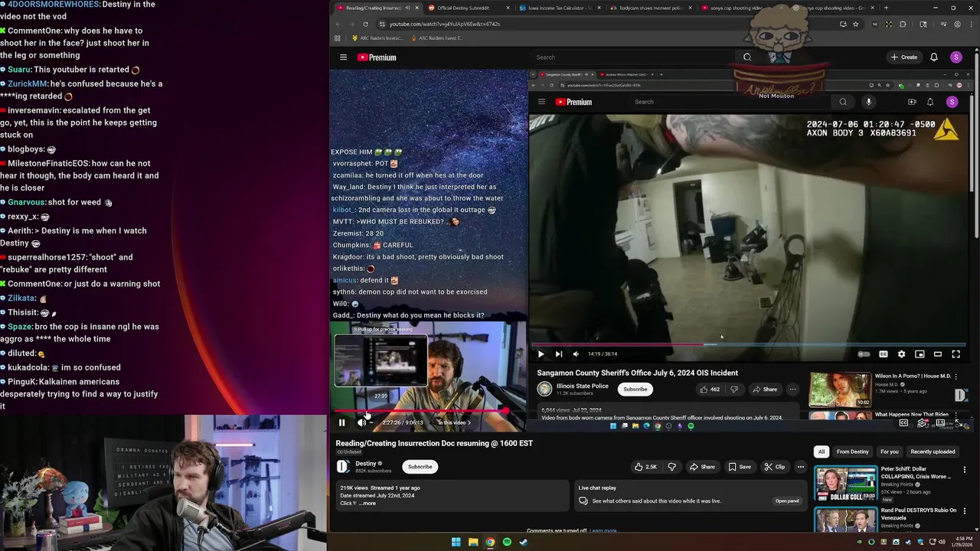This screenshot has width=980, height=551.
Task: Click the Create button
Action: 903,57
